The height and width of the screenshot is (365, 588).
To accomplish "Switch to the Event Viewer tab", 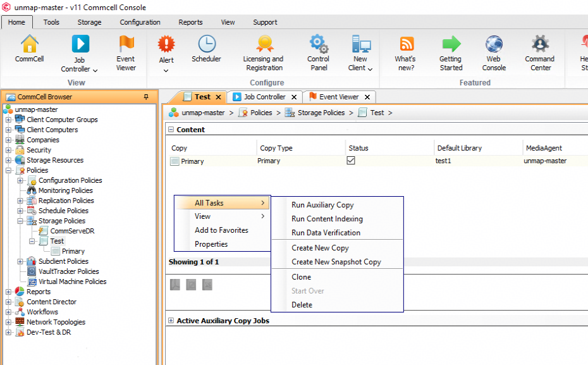I will [x=339, y=97].
